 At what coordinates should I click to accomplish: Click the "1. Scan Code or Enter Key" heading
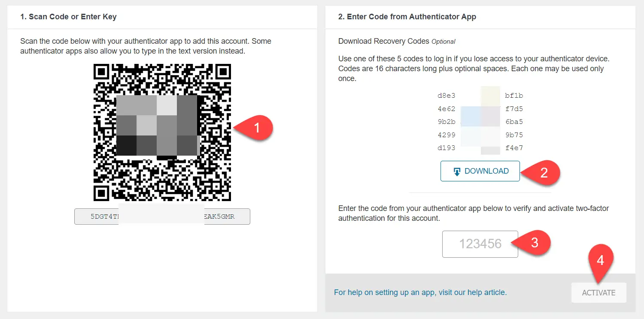(68, 17)
